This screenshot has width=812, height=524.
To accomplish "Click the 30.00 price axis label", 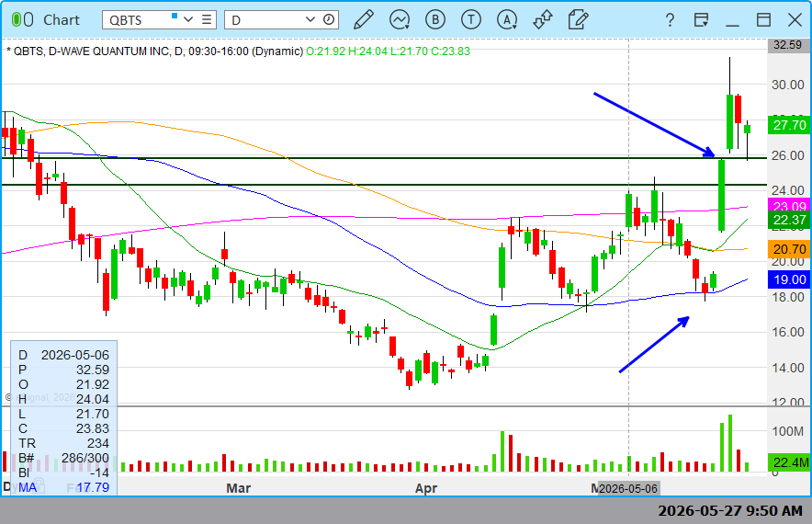I will point(788,85).
